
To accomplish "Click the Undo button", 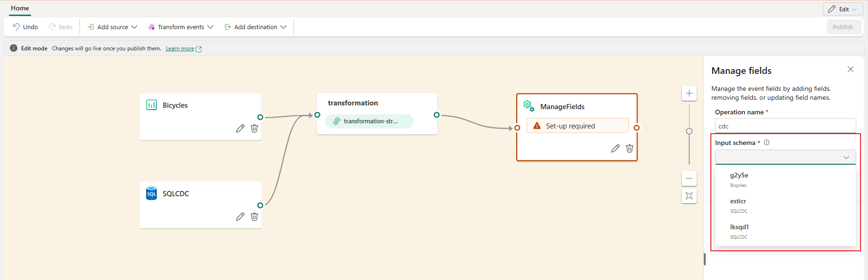I will tap(25, 27).
